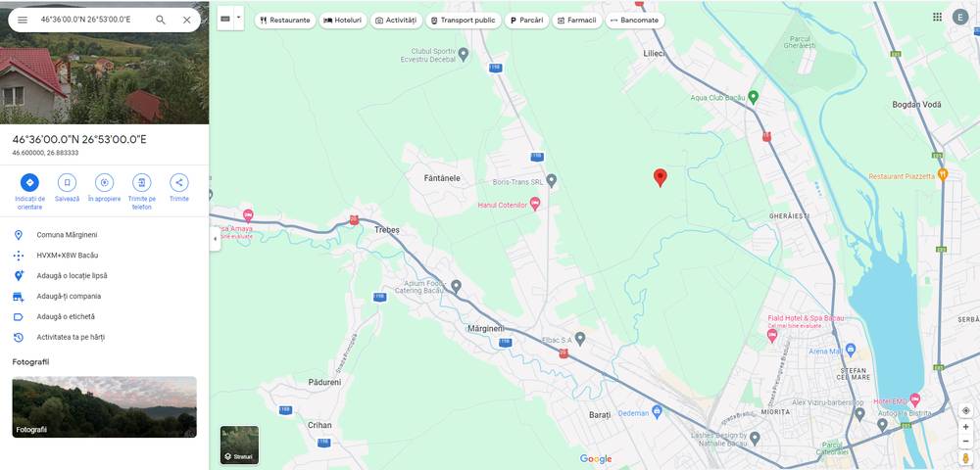Image resolution: width=980 pixels, height=470 pixels.
Task: Select Trimite pe telefon icon
Action: [x=142, y=182]
